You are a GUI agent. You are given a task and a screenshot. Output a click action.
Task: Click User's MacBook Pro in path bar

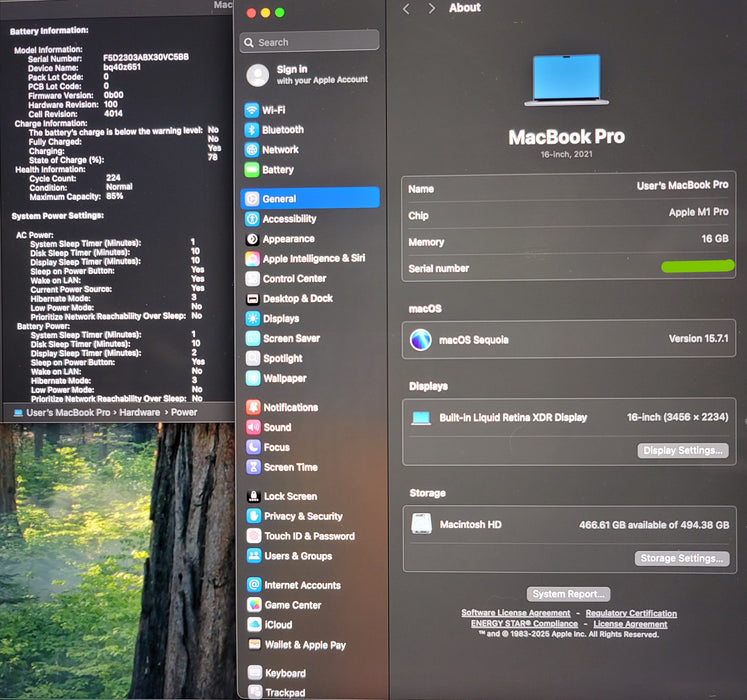(x=68, y=413)
